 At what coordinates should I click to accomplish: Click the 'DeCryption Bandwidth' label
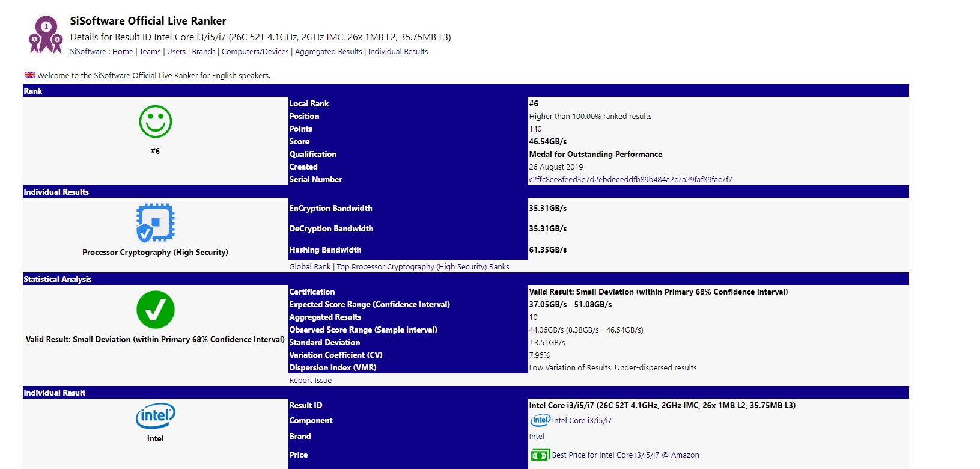pyautogui.click(x=332, y=228)
